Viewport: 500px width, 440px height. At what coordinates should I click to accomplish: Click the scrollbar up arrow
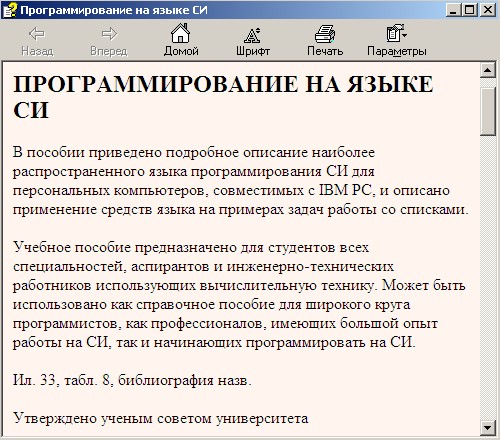pyautogui.click(x=488, y=70)
